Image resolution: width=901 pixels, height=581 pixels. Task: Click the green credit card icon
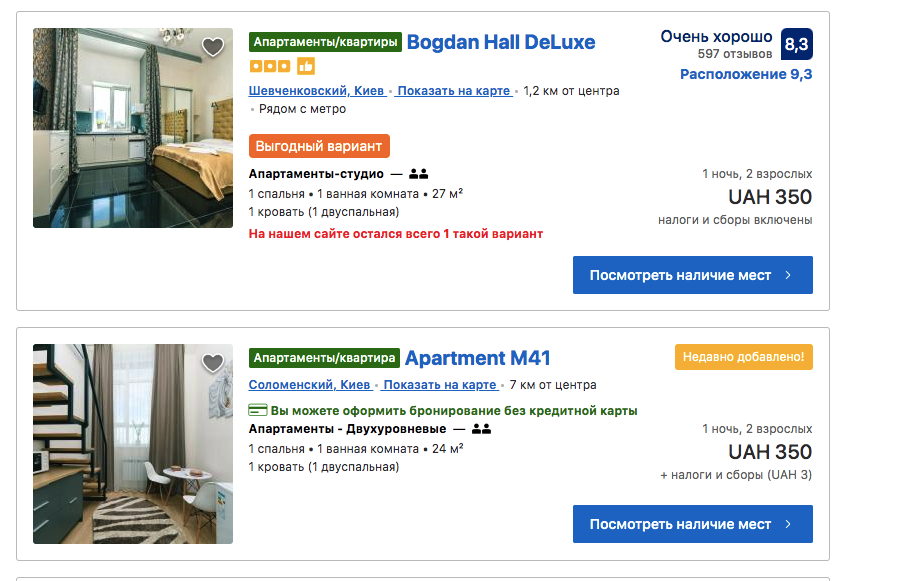click(x=257, y=410)
